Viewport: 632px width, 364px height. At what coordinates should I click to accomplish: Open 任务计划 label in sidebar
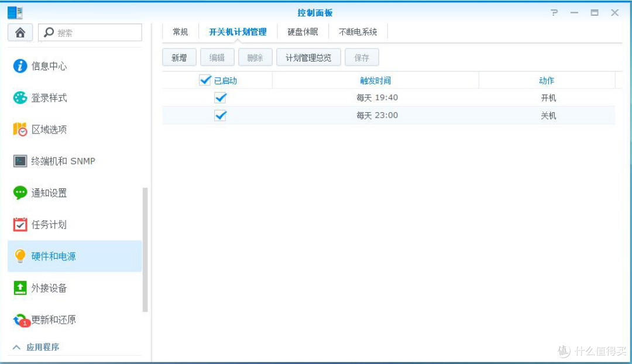(49, 225)
